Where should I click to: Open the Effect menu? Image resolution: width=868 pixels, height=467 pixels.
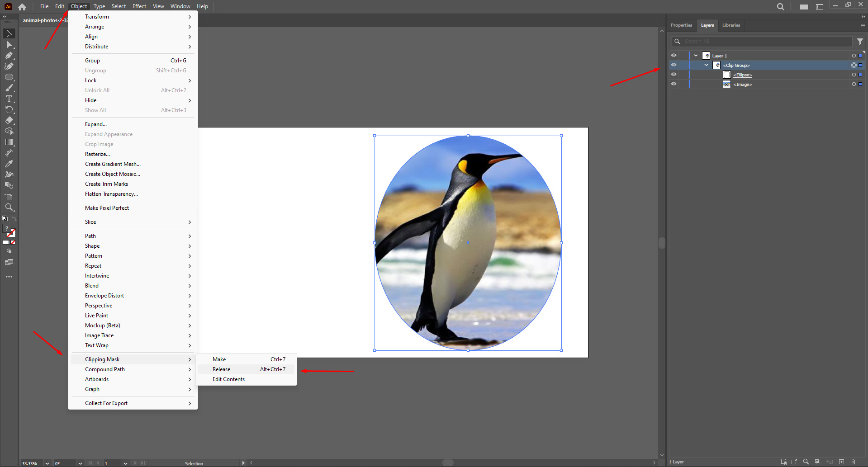pyautogui.click(x=139, y=6)
